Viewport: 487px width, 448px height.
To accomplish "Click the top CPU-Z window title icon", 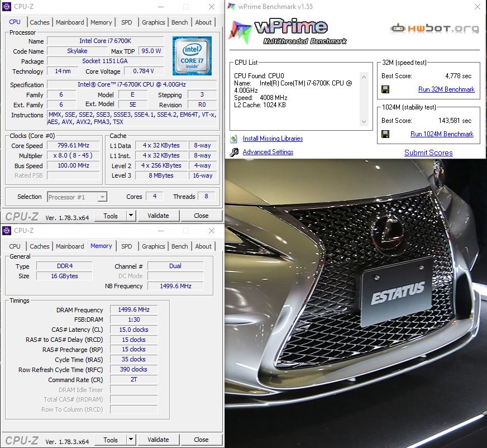I will click(7, 7).
